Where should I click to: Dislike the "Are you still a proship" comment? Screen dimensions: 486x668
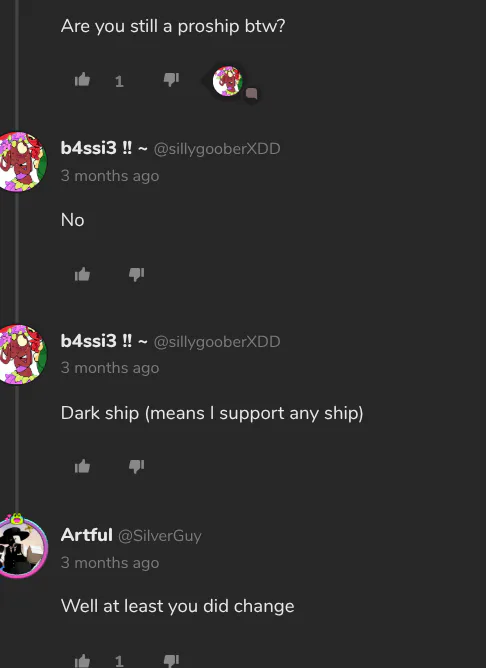pos(171,80)
